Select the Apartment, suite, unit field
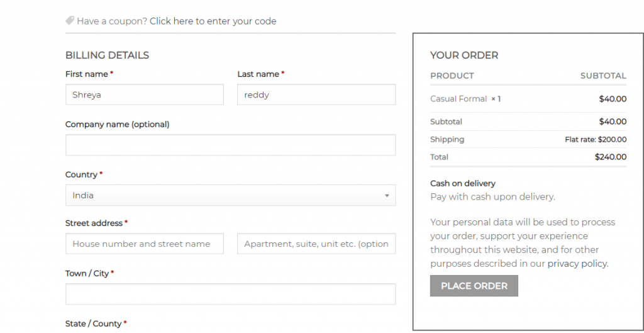The image size is (644, 333). click(x=316, y=244)
